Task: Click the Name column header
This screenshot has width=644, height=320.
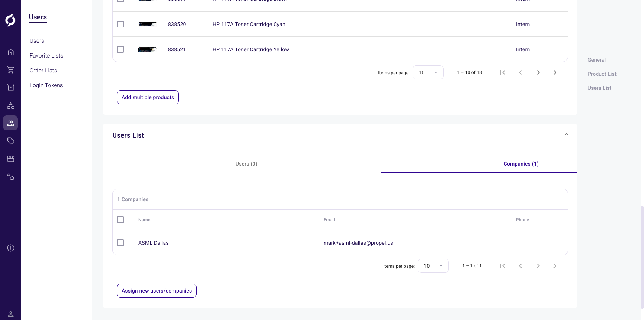Action: 144,220
